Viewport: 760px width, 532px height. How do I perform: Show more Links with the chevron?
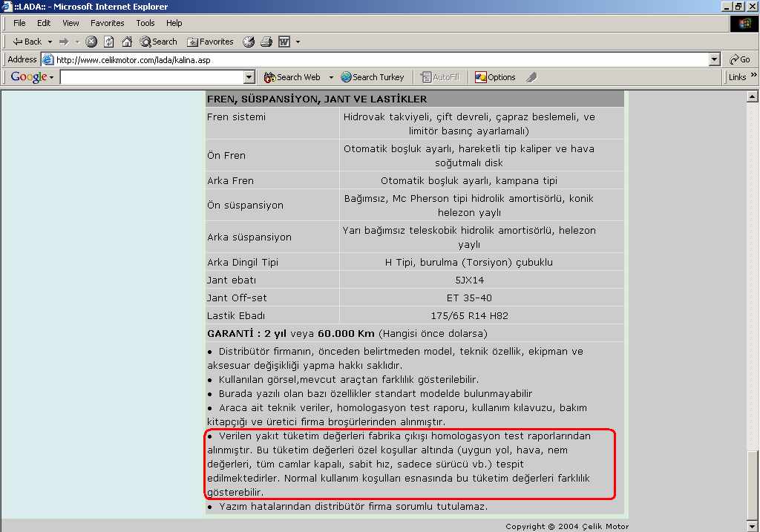point(754,76)
